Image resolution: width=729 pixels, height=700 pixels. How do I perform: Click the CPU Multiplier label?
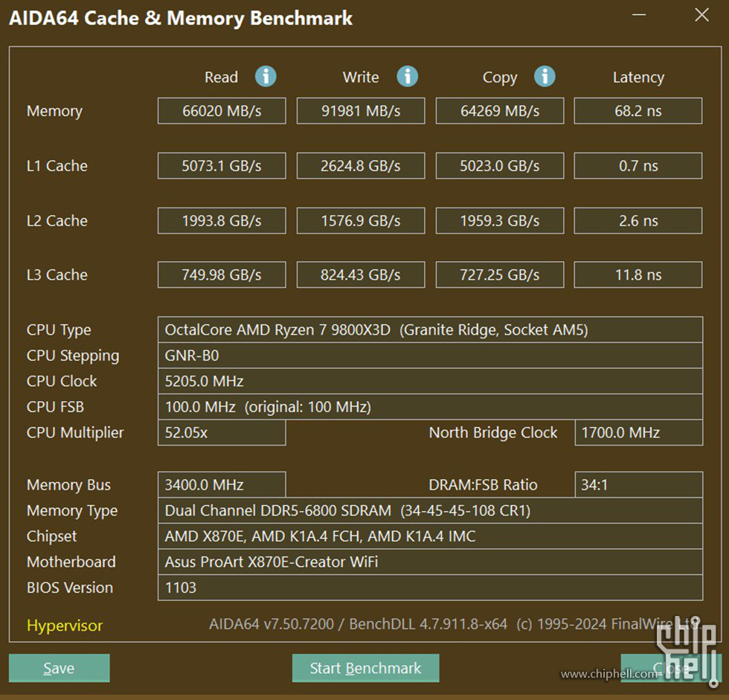pos(75,433)
